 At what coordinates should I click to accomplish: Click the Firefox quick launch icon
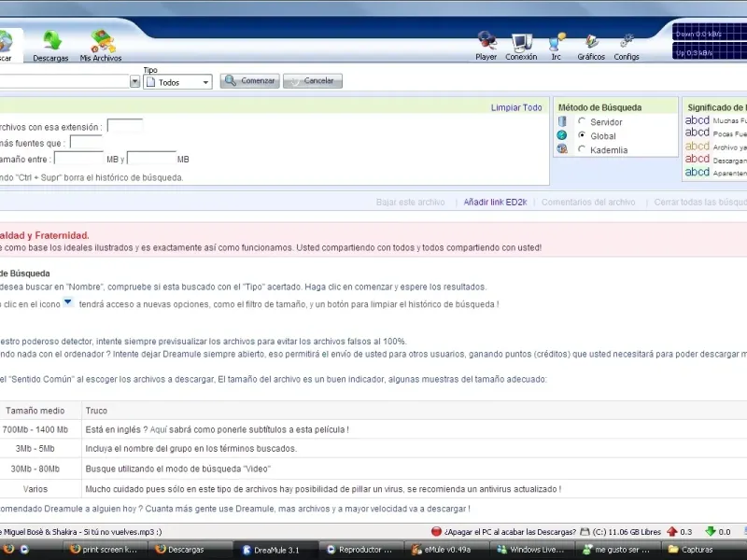point(9,549)
